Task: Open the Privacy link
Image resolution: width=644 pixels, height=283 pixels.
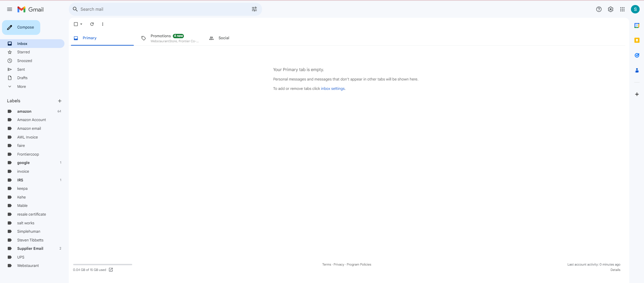Action: 339,265
